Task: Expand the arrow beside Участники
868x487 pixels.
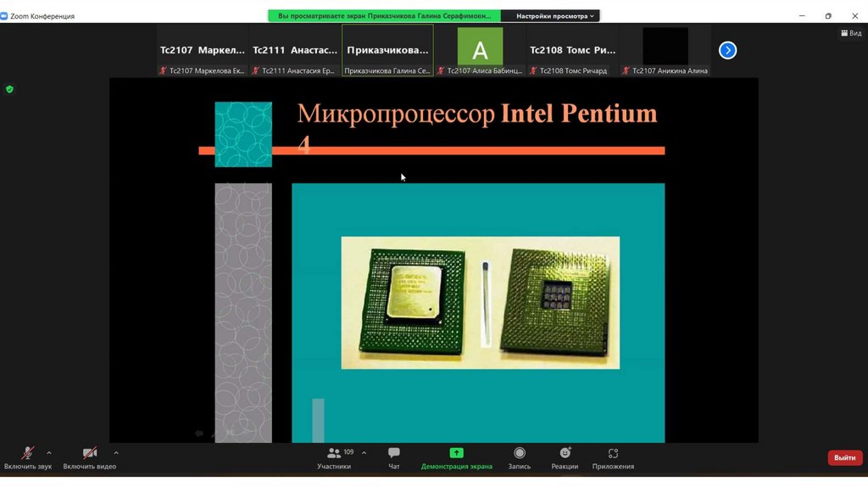Action: [x=364, y=453]
